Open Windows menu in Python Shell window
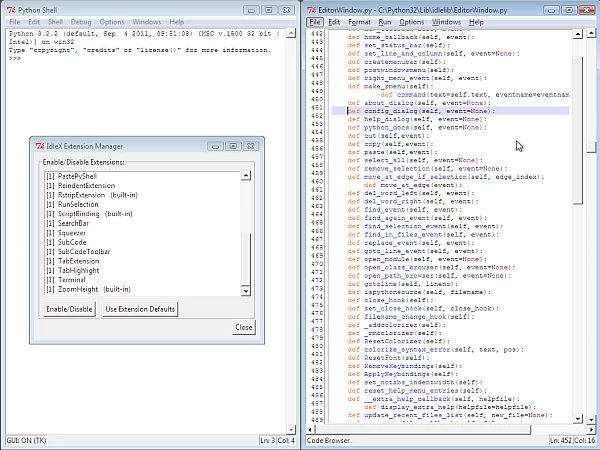 147,22
